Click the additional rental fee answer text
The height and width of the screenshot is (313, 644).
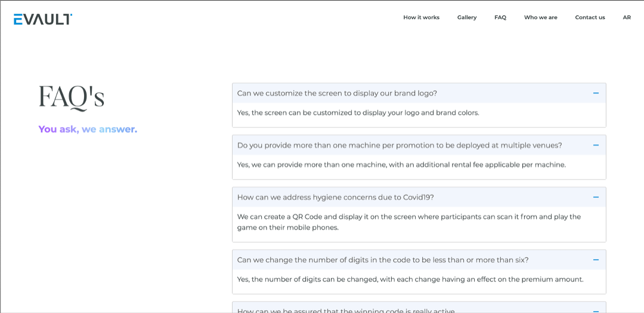tap(401, 165)
